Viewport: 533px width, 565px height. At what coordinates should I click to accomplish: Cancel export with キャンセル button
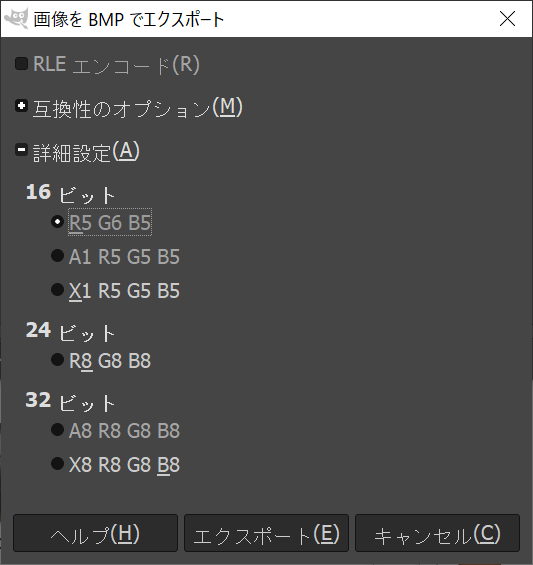(437, 533)
